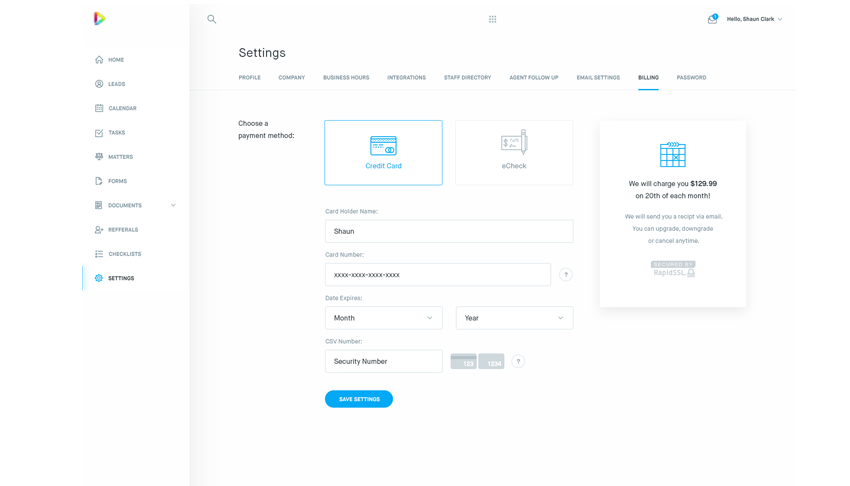Open the expiration Year dropdown
The width and height of the screenshot is (850, 486).
click(514, 318)
